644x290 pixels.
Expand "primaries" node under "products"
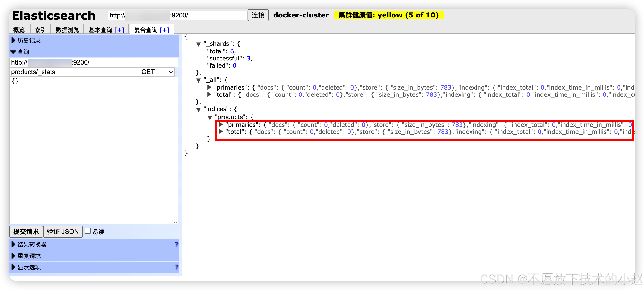pos(220,124)
